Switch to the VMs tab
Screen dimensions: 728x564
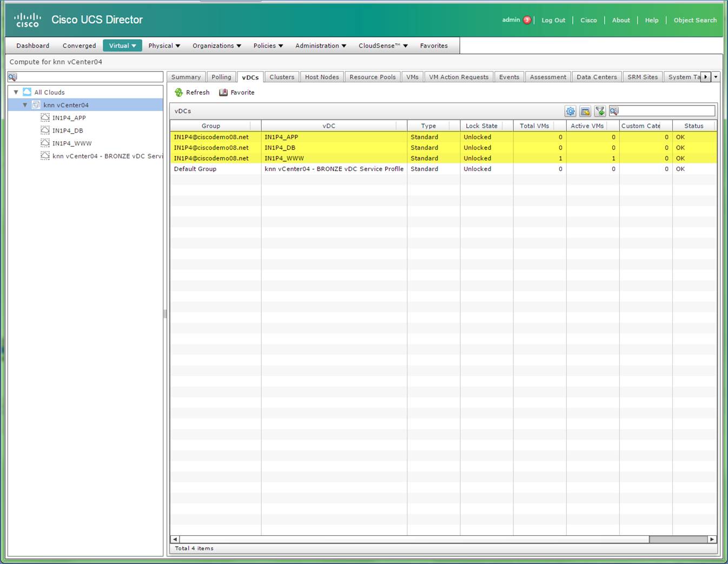[412, 77]
